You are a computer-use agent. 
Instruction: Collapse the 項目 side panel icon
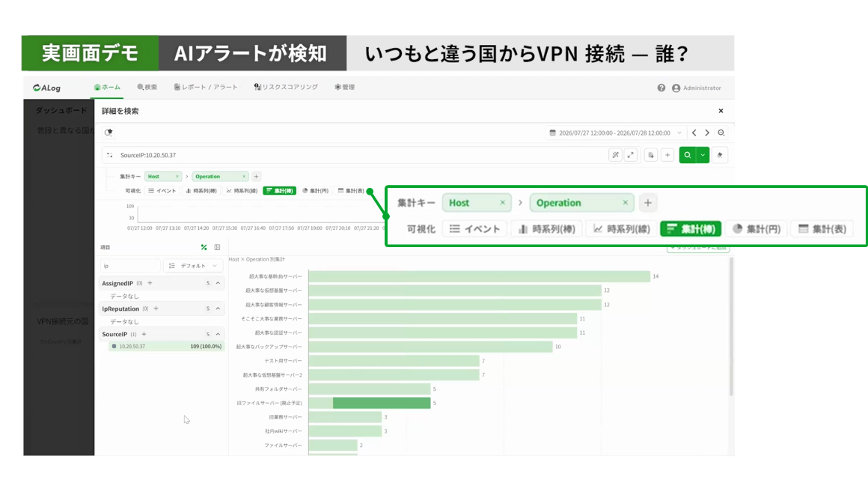(x=217, y=248)
